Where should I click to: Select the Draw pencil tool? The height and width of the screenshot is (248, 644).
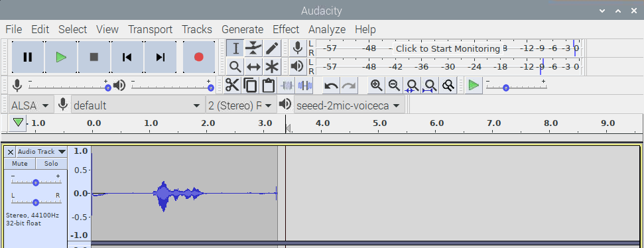[271, 48]
